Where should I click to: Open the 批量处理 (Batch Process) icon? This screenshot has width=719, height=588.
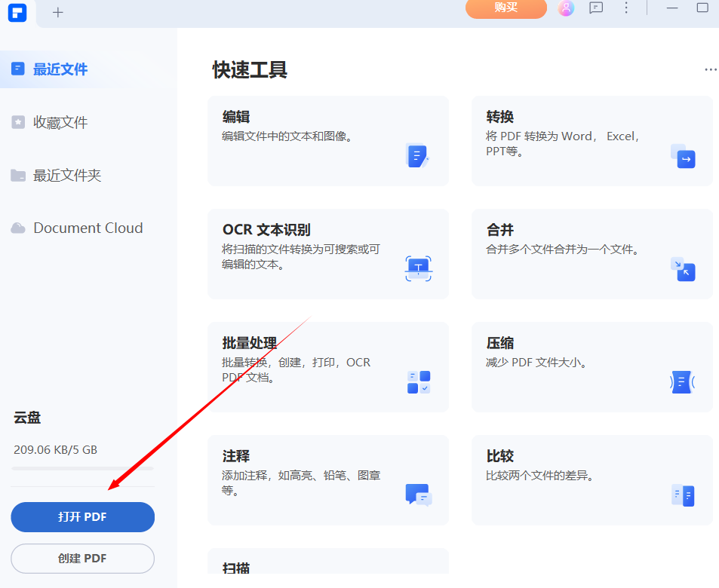coord(417,382)
